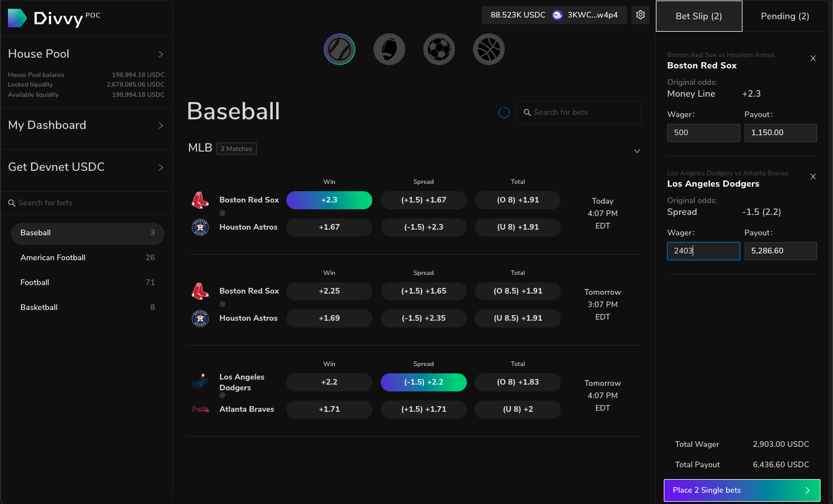Toggle Astros +1.69 win bet tomorrow

coord(329,318)
